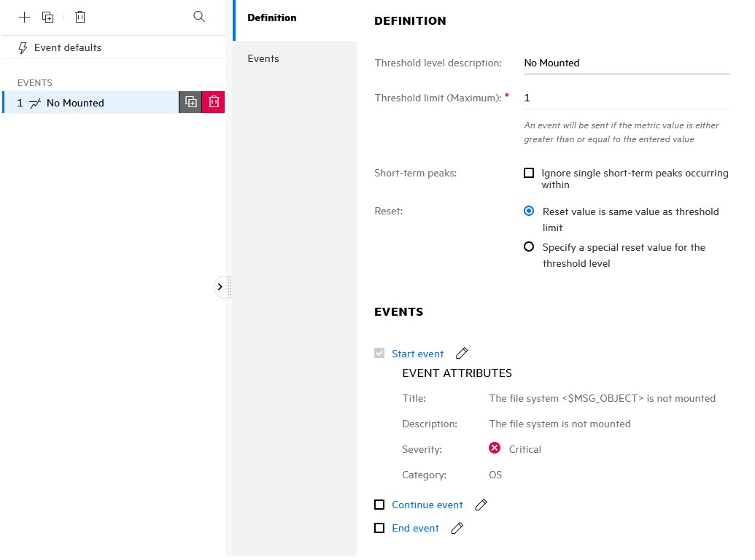Expand the collapsed side panel chevron
This screenshot has height=560, width=755.
click(220, 287)
